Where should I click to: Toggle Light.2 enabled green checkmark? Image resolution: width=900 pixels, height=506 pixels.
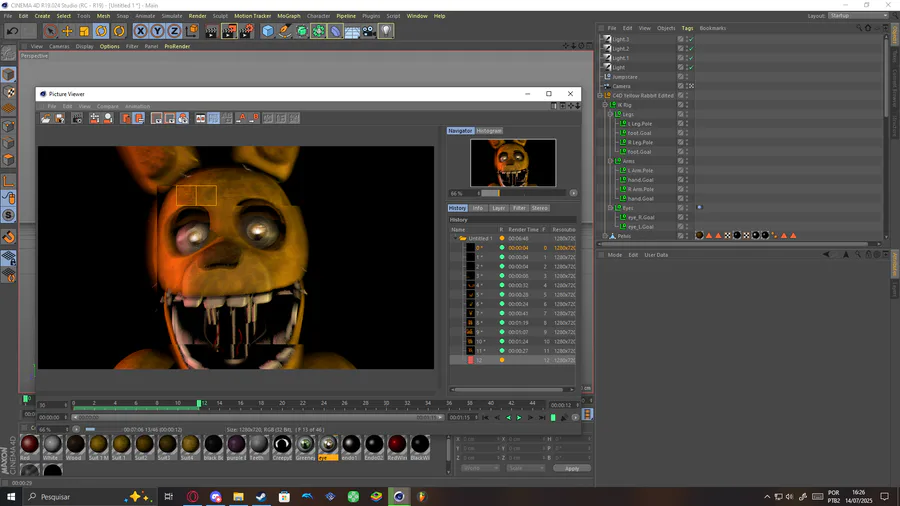[691, 49]
